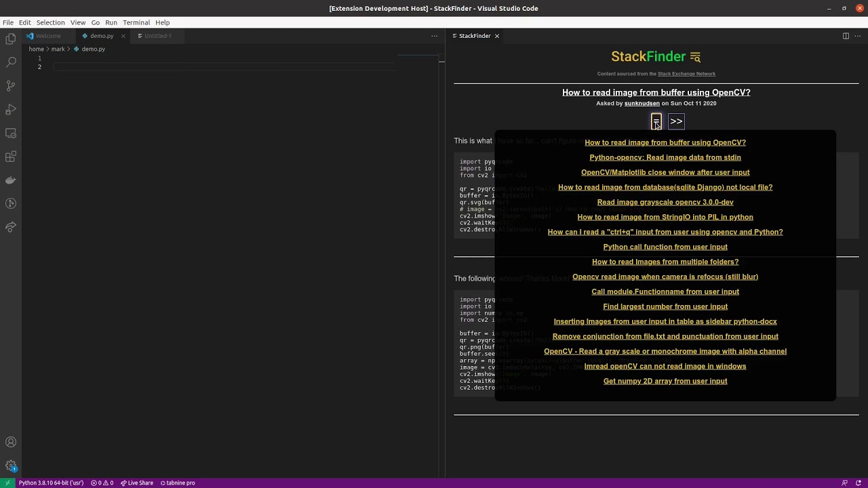Click Live Share in status bar
The height and width of the screenshot is (488, 868).
136,483
